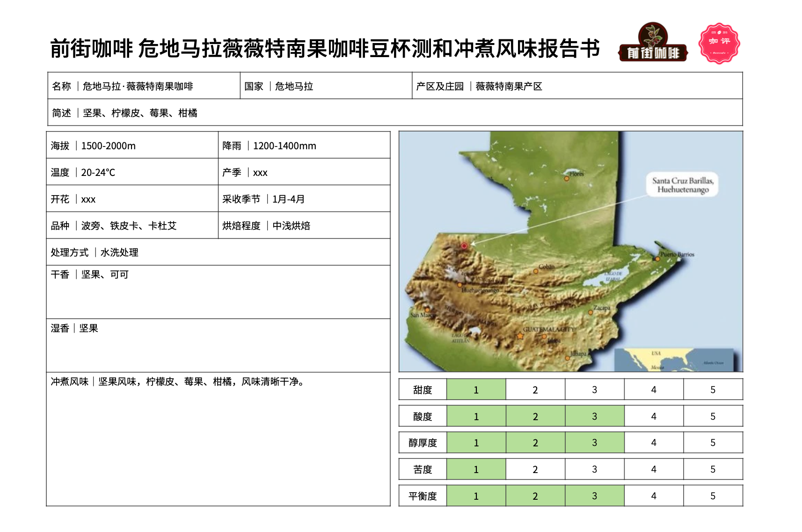Click the 温度 value 20-24°C

98,172
